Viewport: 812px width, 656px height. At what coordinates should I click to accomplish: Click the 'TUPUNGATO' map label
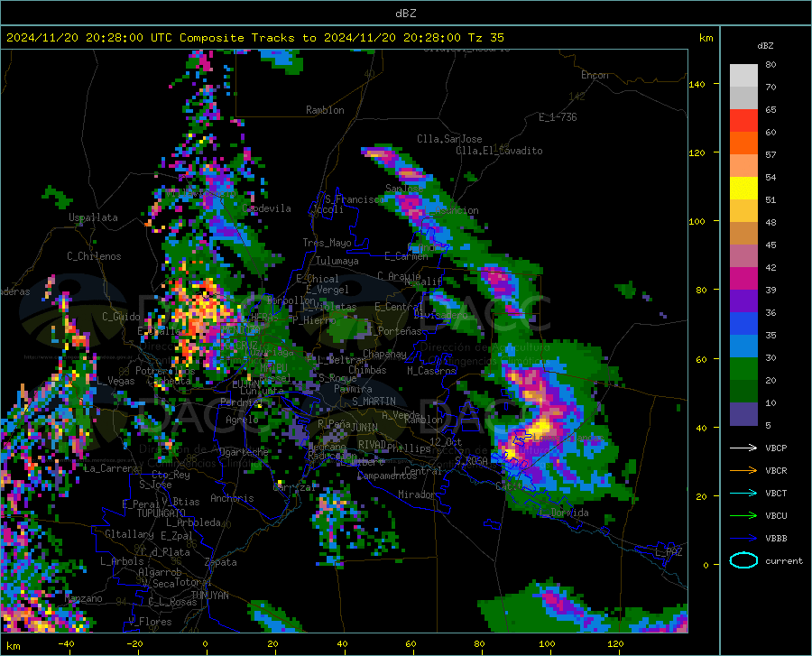tap(161, 513)
